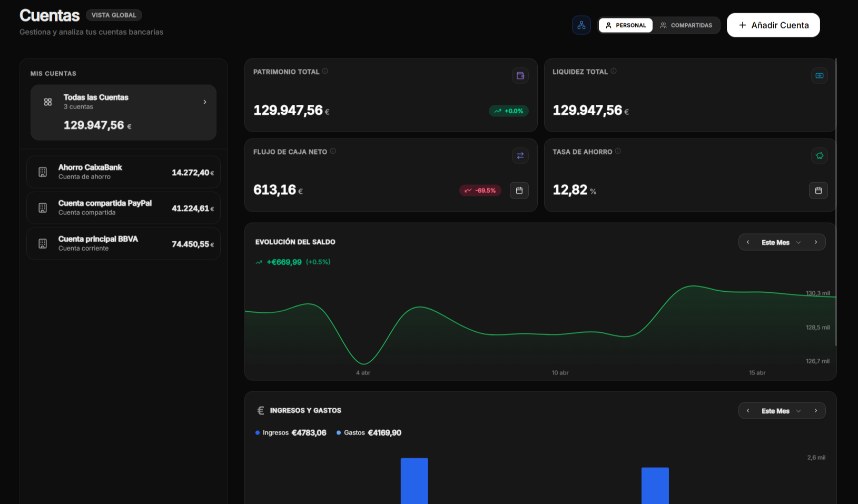This screenshot has width=858, height=504.
Task: Click the building icon of Ahorro CaixaBank
Action: click(x=43, y=172)
